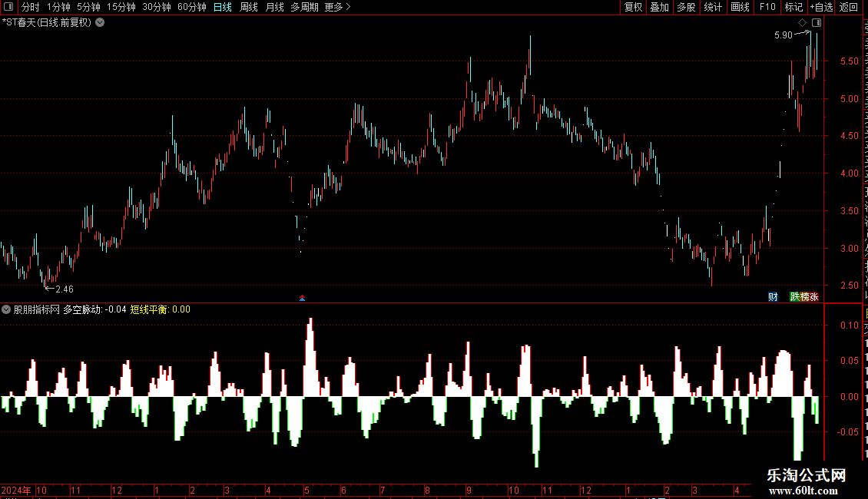The height and width of the screenshot is (499, 868).
Task: Toggle the left panel icon before 分时
Action: point(8,7)
